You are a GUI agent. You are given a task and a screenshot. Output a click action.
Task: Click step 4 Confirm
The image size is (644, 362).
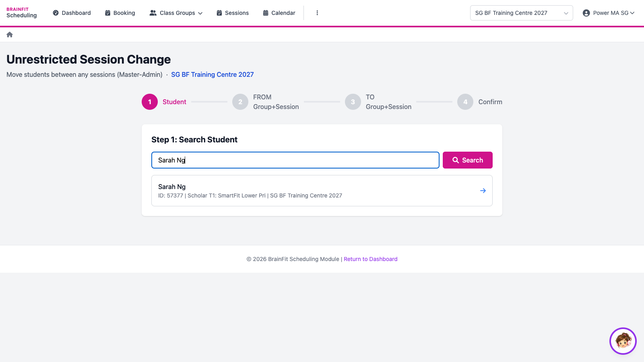[480, 102]
